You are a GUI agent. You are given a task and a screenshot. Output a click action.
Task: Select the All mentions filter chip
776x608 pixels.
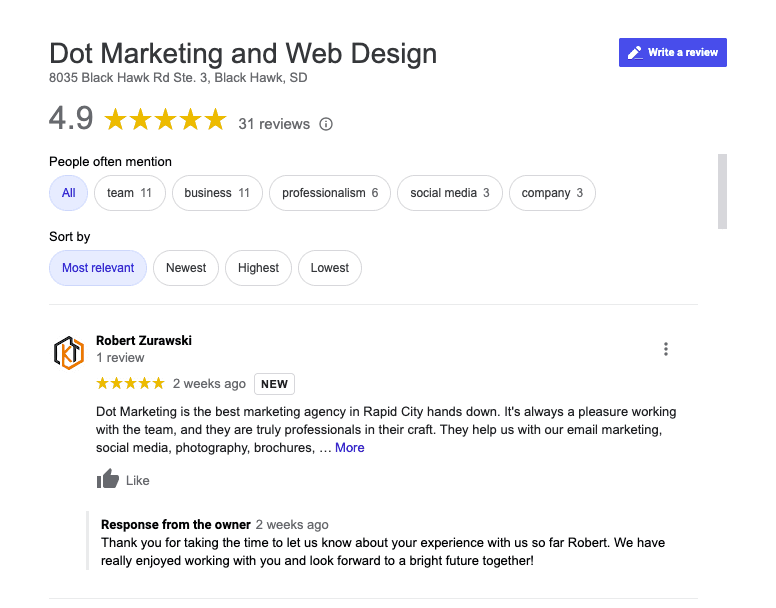coord(68,193)
